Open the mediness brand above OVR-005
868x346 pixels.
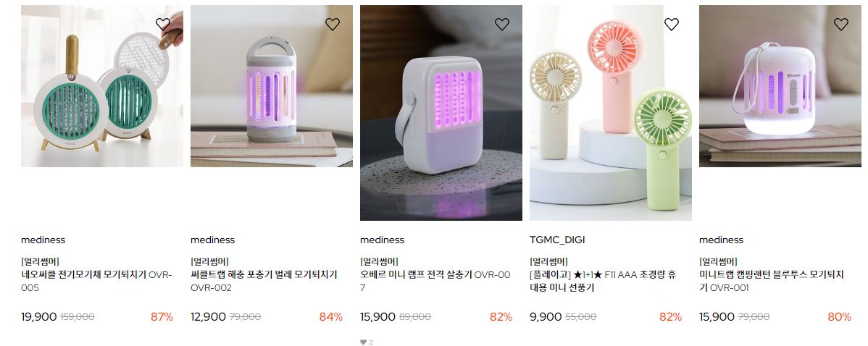click(43, 240)
